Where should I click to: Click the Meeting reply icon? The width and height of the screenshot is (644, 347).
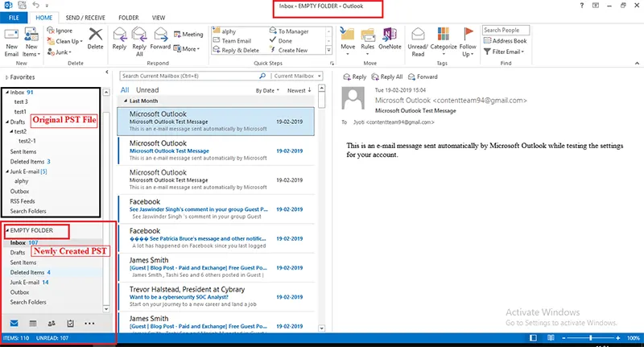(x=177, y=34)
